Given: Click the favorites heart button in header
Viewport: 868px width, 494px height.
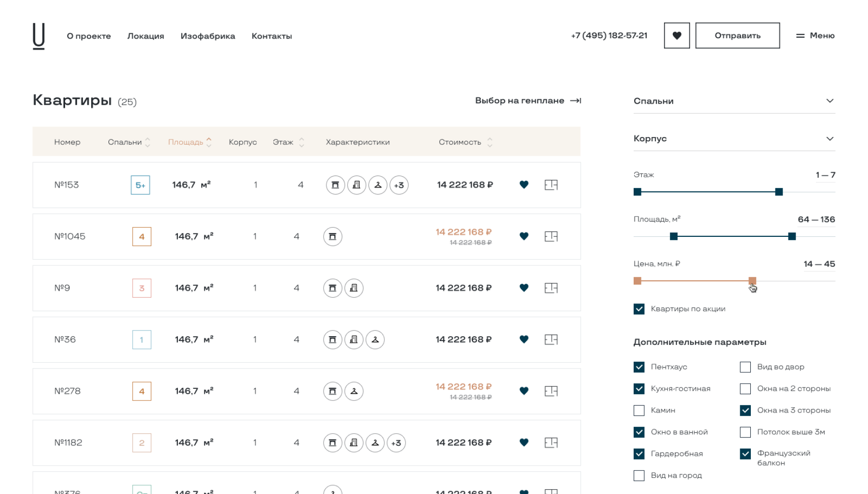Looking at the screenshot, I should tap(677, 36).
